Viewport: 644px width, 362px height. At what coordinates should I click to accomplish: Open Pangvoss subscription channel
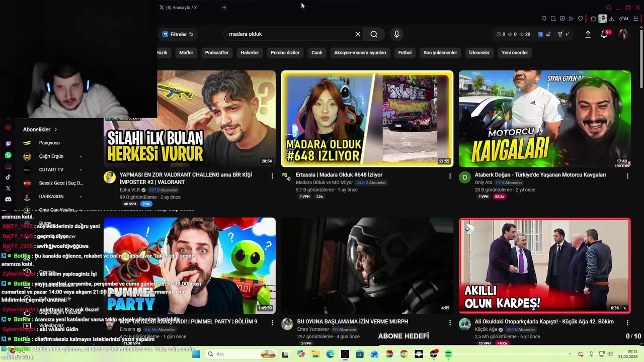click(49, 143)
